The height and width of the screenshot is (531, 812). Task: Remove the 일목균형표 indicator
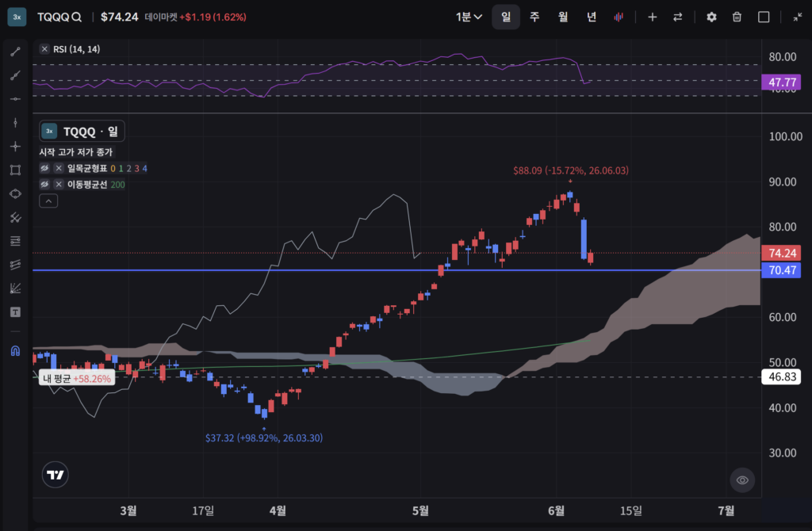pos(59,168)
